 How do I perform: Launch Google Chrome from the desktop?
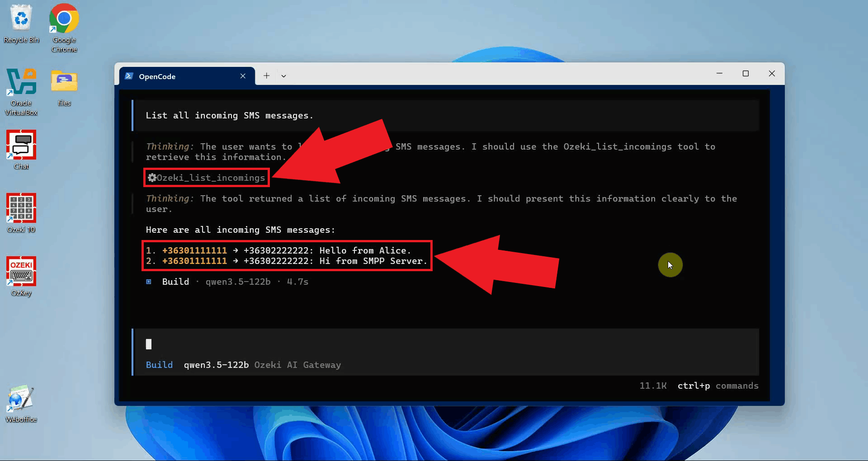coord(64,28)
